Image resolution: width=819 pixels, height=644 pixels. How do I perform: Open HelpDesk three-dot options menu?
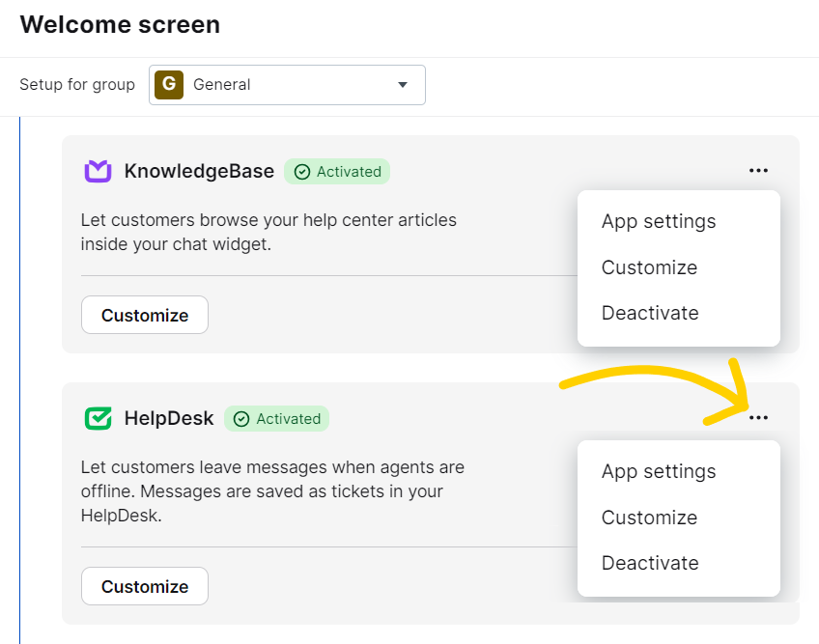click(x=758, y=417)
